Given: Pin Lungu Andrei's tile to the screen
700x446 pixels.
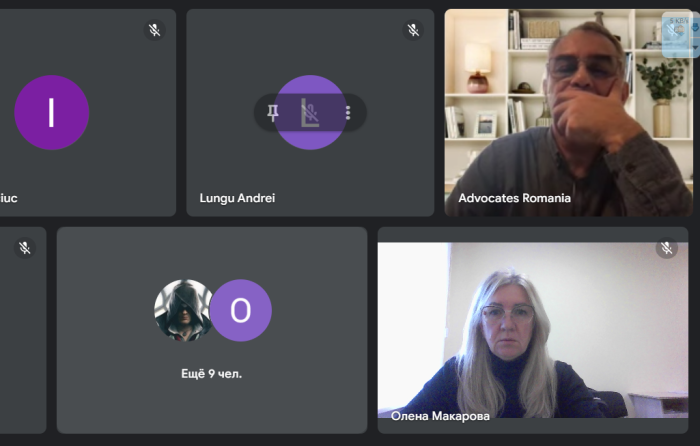Looking at the screenshot, I should pos(273,113).
